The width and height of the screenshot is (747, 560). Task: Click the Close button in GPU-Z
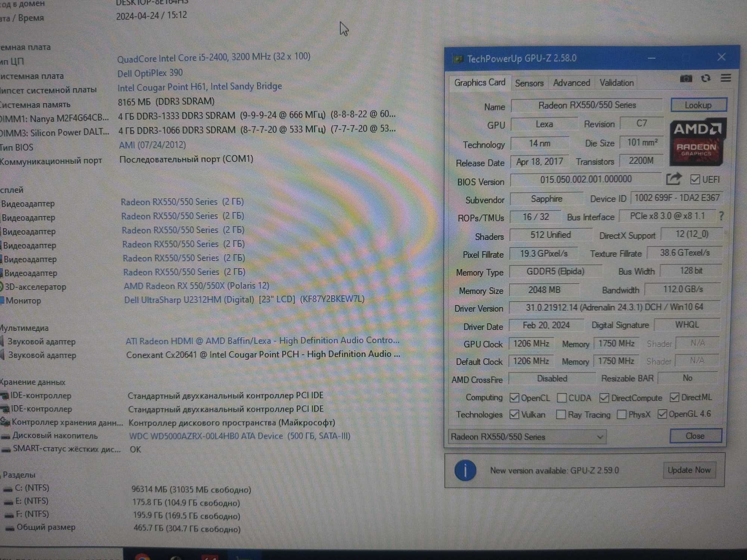click(695, 436)
